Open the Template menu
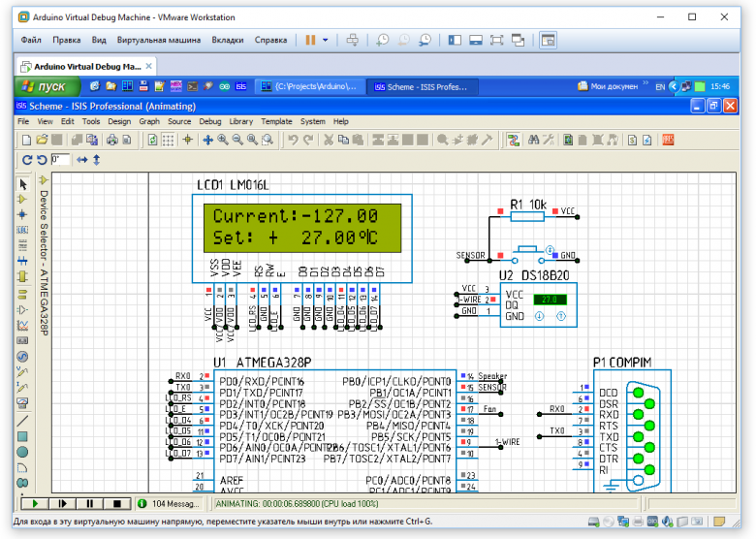This screenshot has height=539, width=756. coord(276,121)
